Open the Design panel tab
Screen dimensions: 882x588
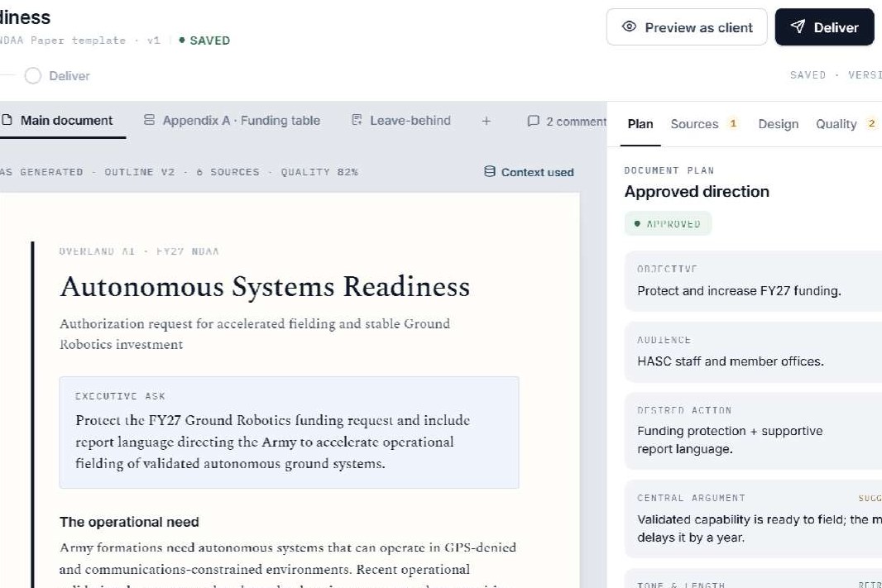(x=778, y=124)
